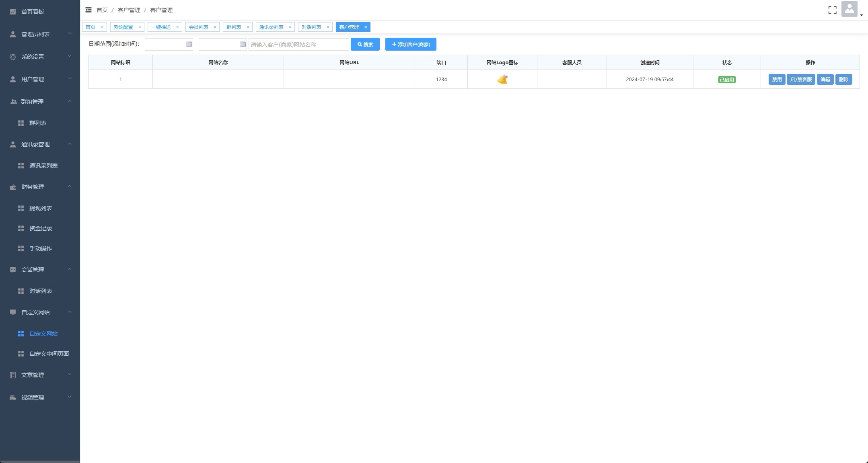The height and width of the screenshot is (463, 868).
Task: Toggle customer service with 启/禁客服
Action: tap(800, 80)
